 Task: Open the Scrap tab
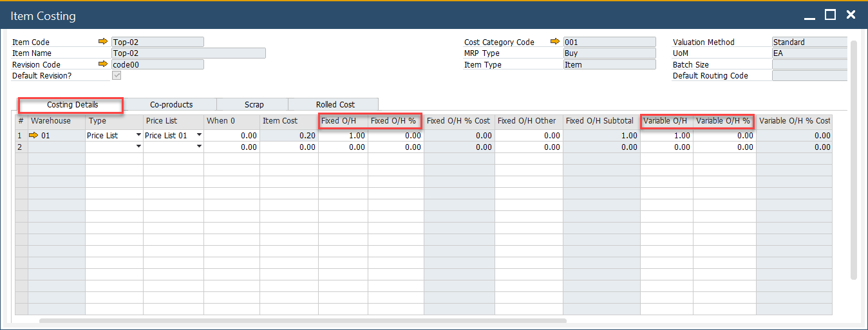254,104
